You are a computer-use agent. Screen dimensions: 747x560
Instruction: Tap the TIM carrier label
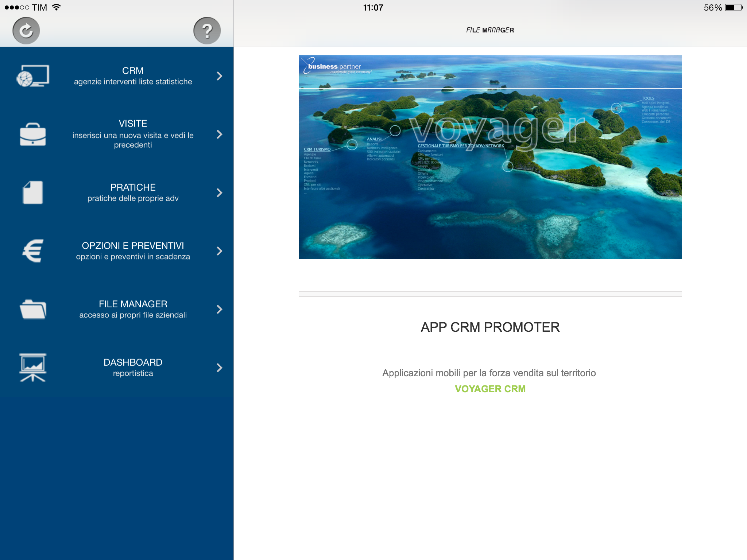click(x=39, y=8)
